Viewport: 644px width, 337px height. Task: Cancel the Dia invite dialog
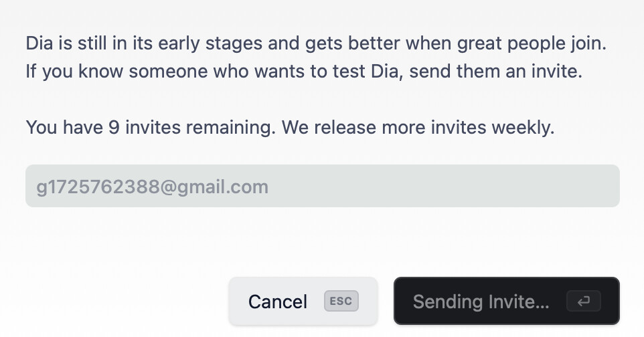click(x=303, y=302)
